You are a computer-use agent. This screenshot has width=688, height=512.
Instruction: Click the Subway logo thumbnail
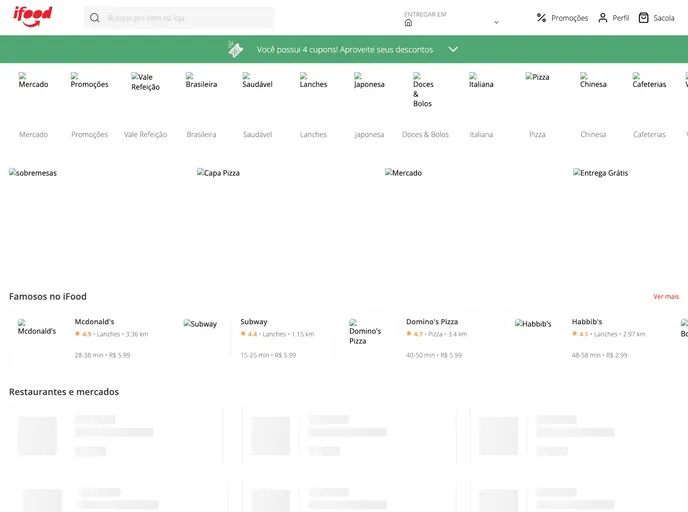200,324
